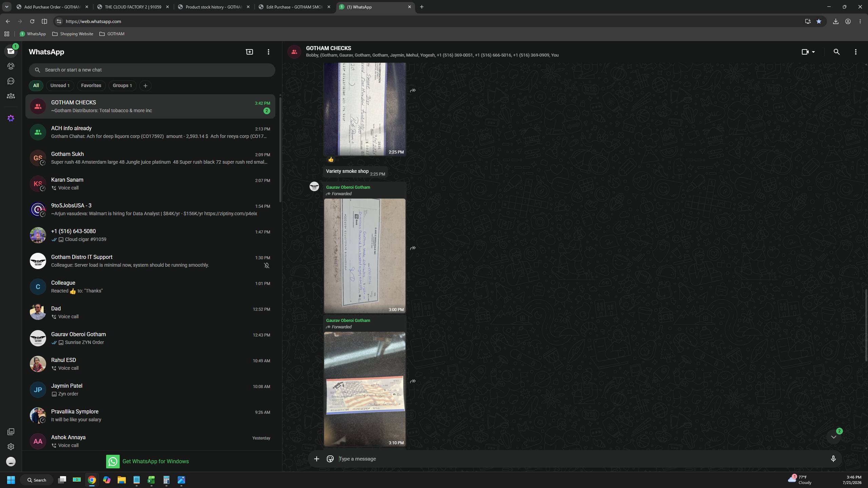This screenshot has width=868, height=488.
Task: Open the Channels icon in sidebar
Action: coord(11,81)
